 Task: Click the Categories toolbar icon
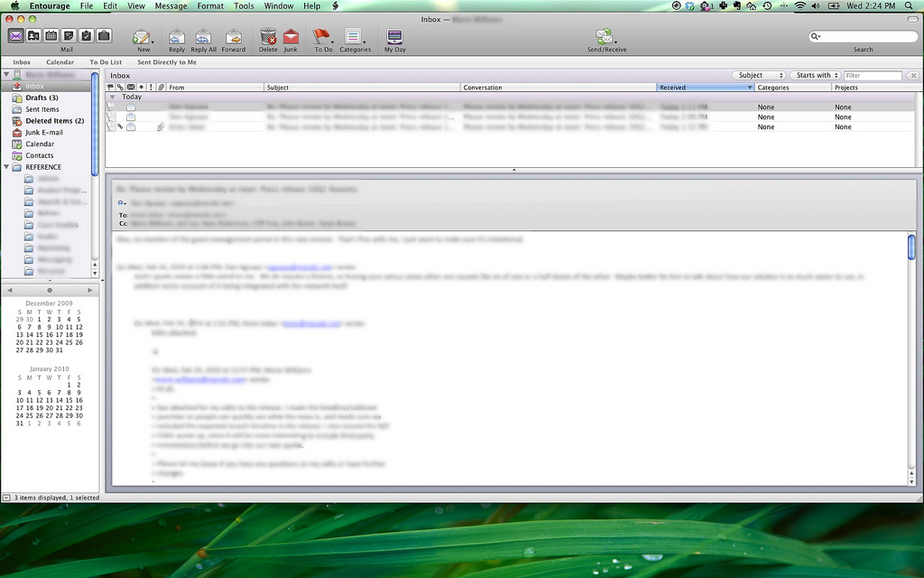coord(353,37)
